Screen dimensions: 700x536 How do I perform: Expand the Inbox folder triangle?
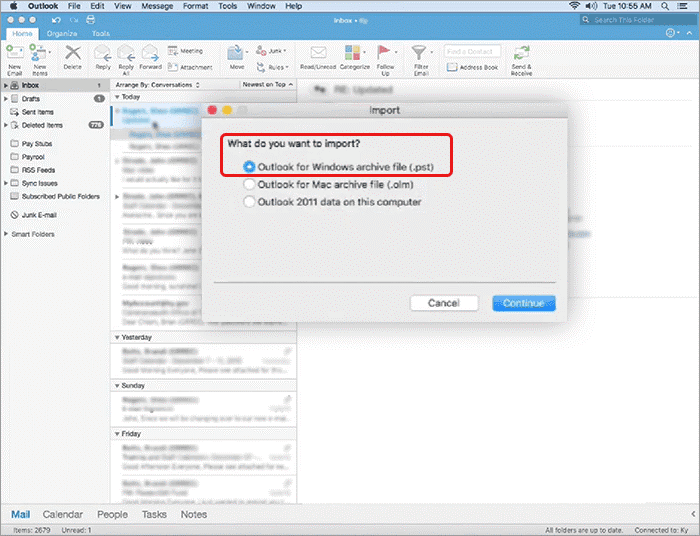point(6,85)
